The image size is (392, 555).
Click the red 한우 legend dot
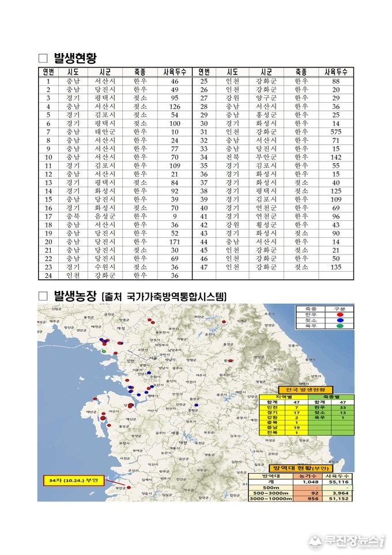[x=340, y=314]
